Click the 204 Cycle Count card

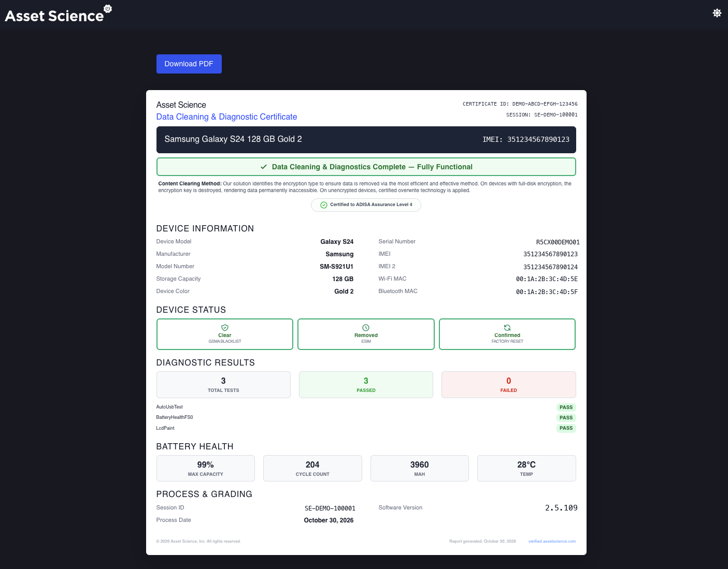pyautogui.click(x=312, y=468)
